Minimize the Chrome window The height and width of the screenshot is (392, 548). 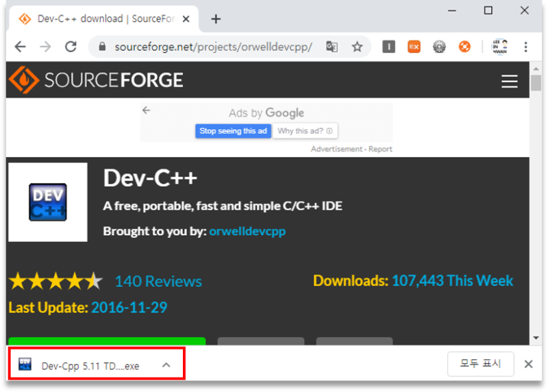452,10
